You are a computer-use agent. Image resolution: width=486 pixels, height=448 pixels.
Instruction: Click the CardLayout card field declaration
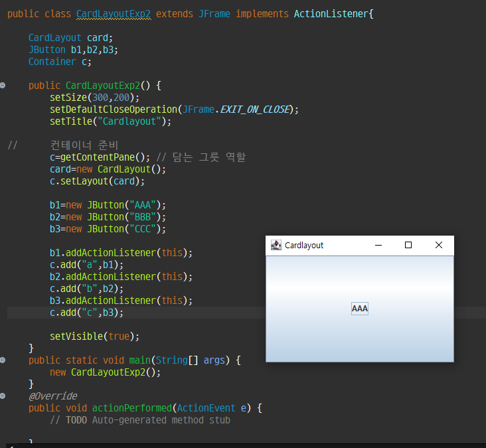coord(70,38)
